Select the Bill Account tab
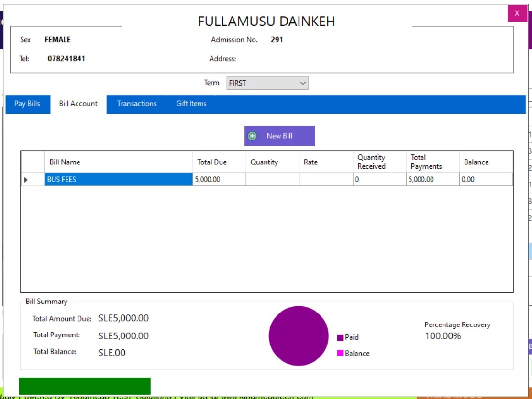The height and width of the screenshot is (399, 532). click(x=78, y=104)
